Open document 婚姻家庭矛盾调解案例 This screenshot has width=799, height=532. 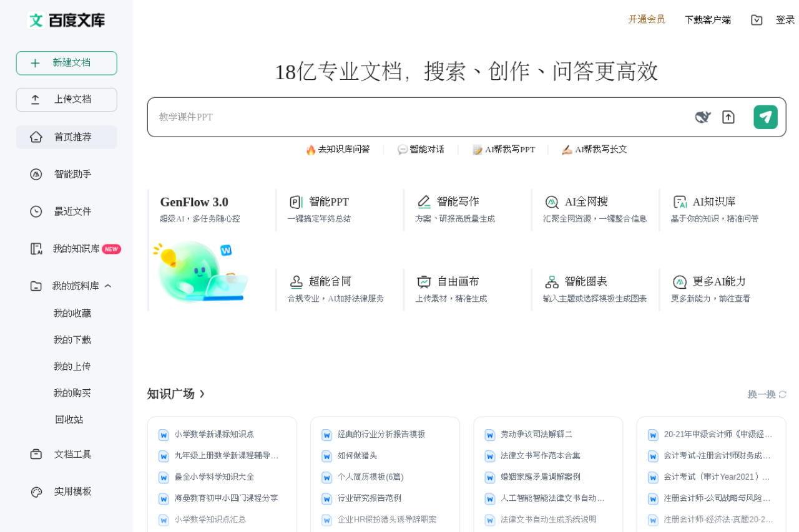(541, 477)
